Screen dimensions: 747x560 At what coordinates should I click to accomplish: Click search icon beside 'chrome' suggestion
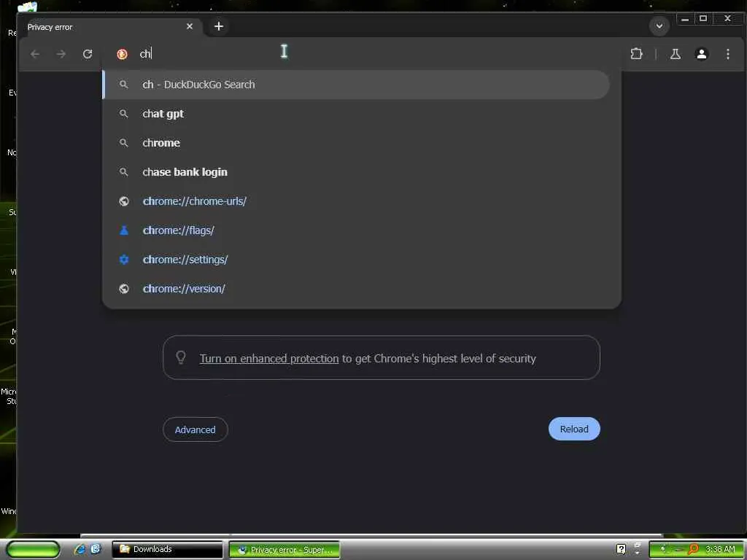point(124,143)
